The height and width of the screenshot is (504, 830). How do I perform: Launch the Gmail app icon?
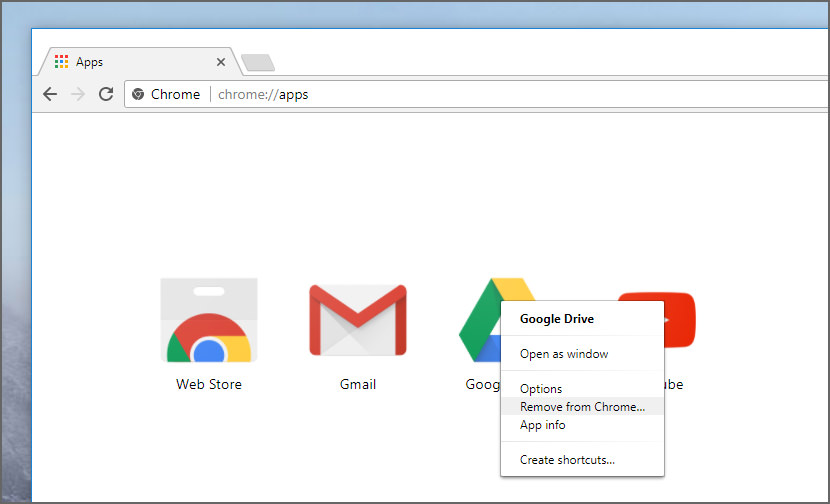tap(358, 320)
